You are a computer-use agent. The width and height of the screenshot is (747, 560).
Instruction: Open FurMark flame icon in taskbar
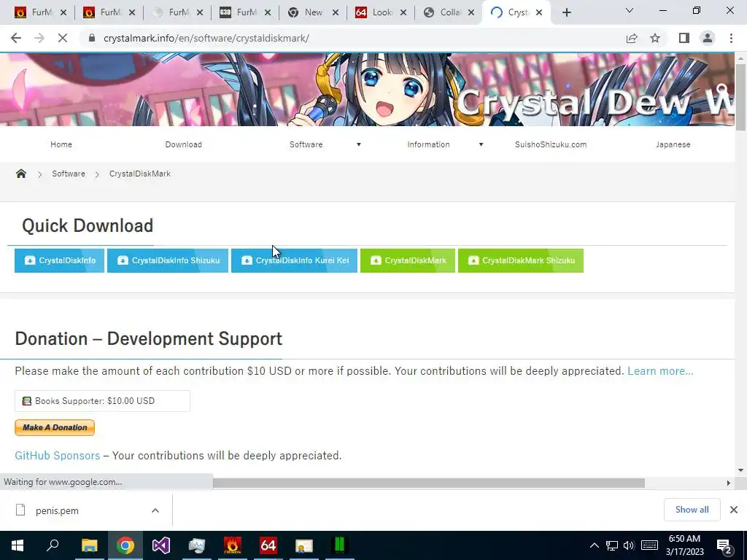233,545
